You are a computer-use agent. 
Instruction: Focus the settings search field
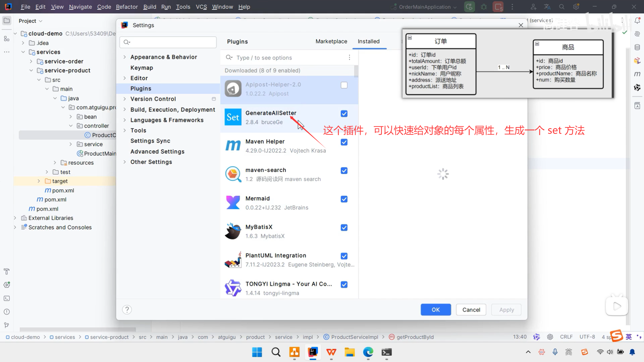(171, 42)
